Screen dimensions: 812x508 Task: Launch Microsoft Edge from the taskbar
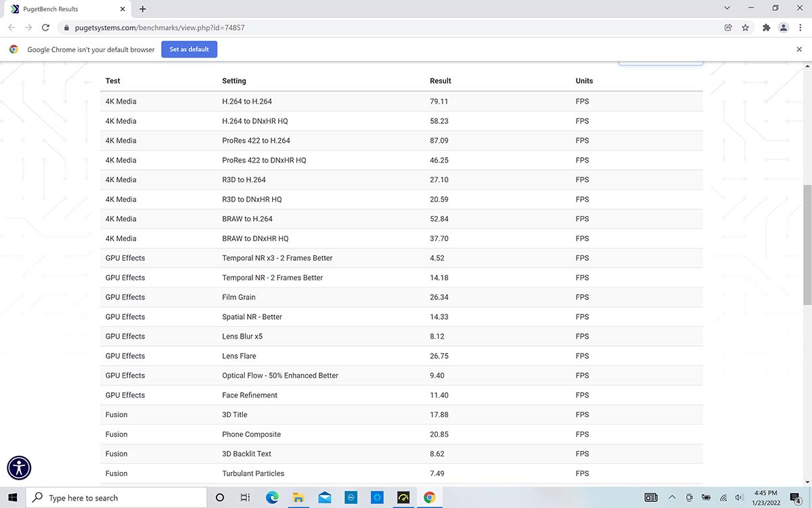pyautogui.click(x=272, y=498)
